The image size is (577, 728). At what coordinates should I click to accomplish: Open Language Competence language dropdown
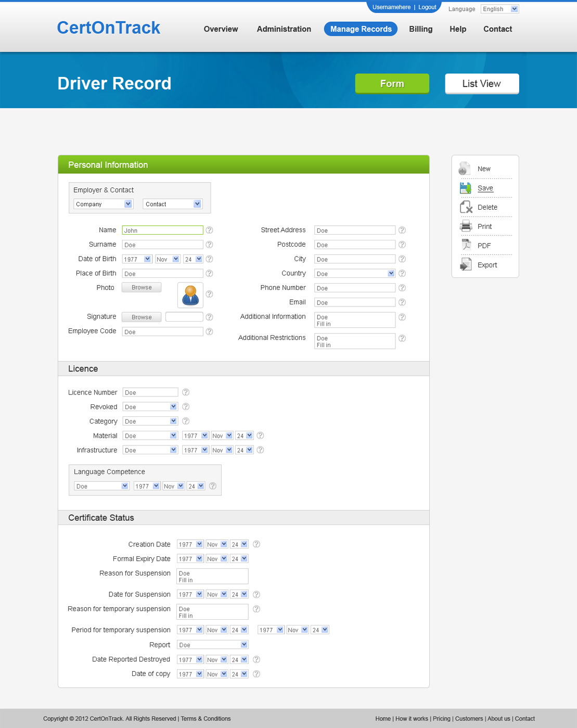click(x=101, y=486)
